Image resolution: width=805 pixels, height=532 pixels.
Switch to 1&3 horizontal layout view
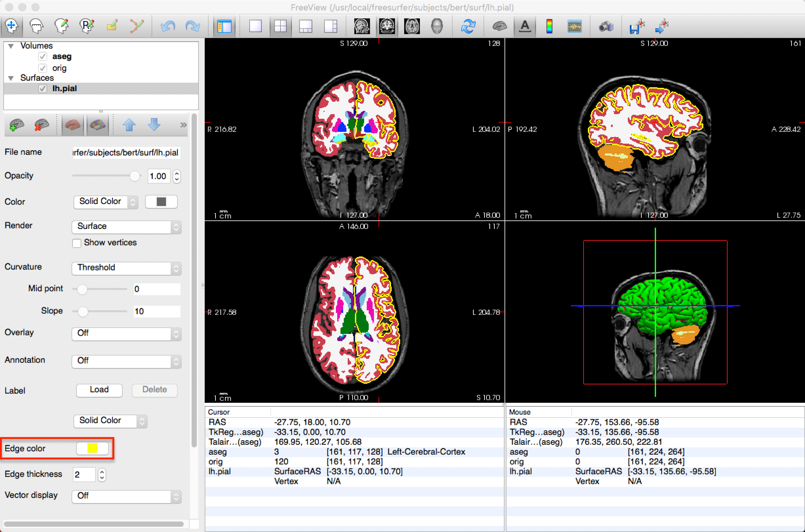tap(330, 26)
